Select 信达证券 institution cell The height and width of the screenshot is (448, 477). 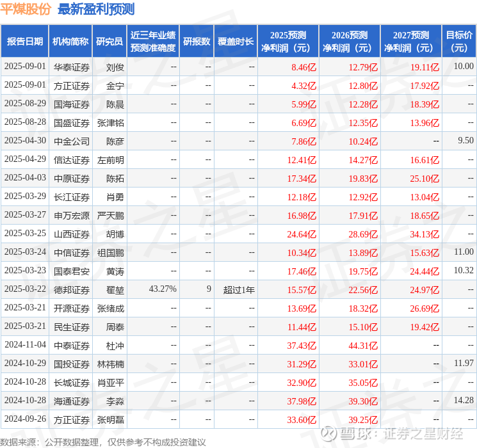(x=72, y=160)
